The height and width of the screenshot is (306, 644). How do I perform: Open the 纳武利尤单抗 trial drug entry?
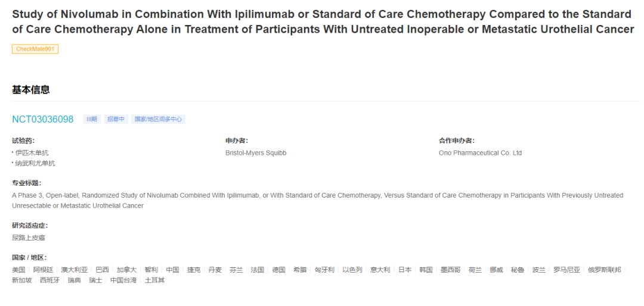pos(35,163)
